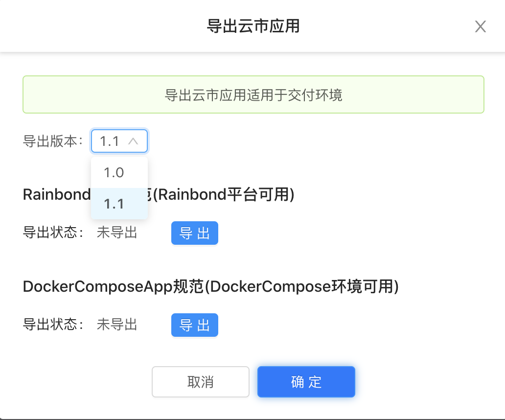The height and width of the screenshot is (420, 505).
Task: Click the 未导出 status next to DockerCompose export
Action: tap(116, 325)
